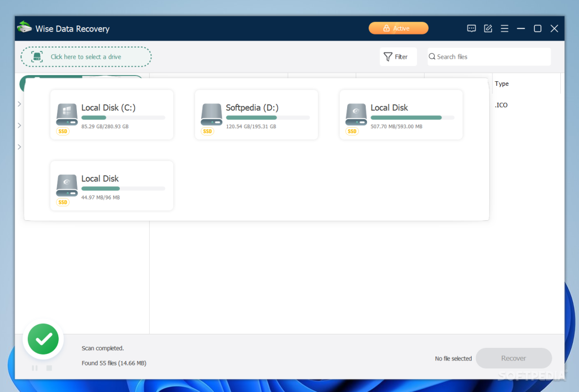Click the stop scan icon
This screenshot has width=579, height=392.
(x=49, y=368)
